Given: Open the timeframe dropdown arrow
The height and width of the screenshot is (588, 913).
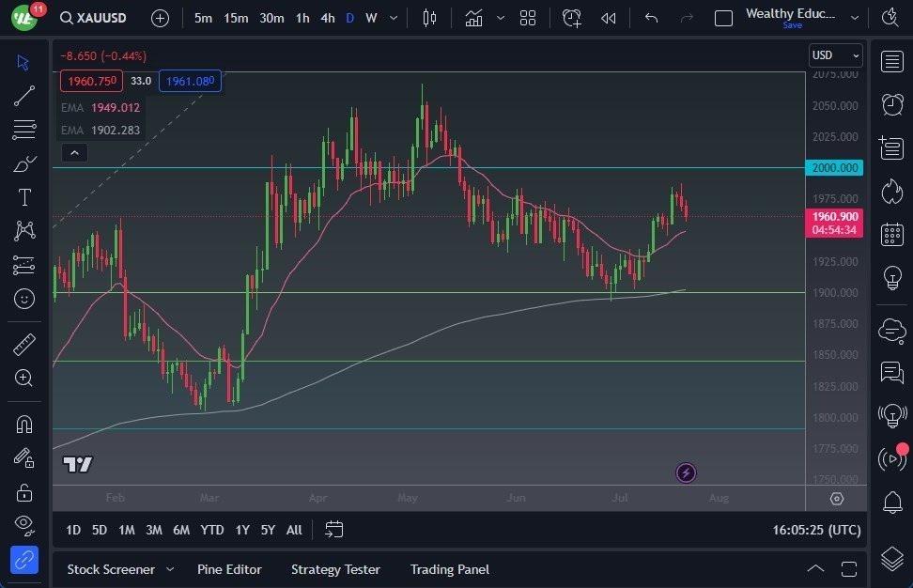Looking at the screenshot, I should coord(393,17).
